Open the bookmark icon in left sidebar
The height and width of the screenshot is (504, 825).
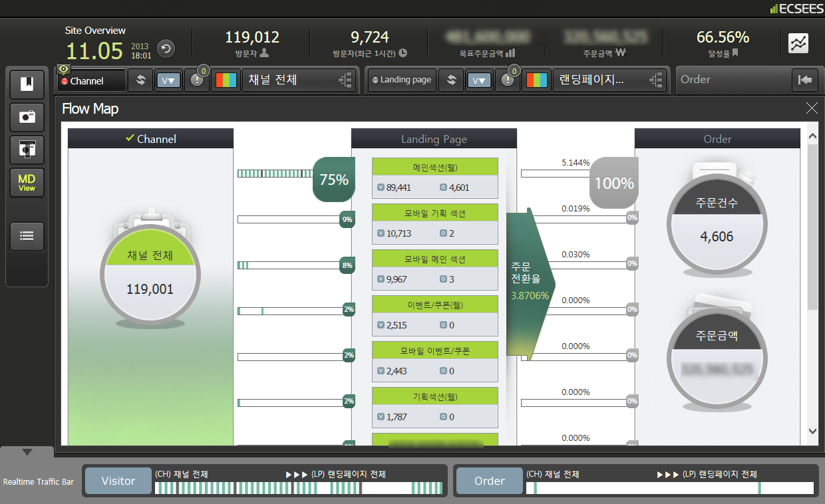coord(27,84)
